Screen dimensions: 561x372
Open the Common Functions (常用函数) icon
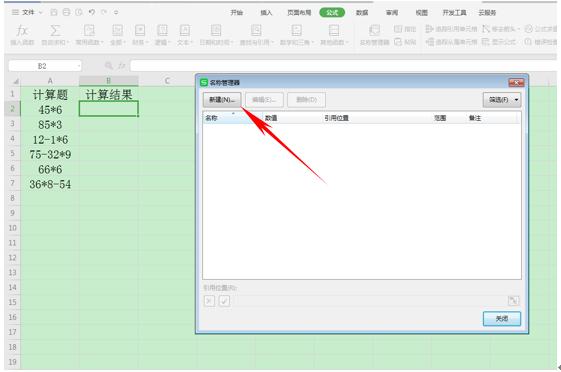[89, 31]
